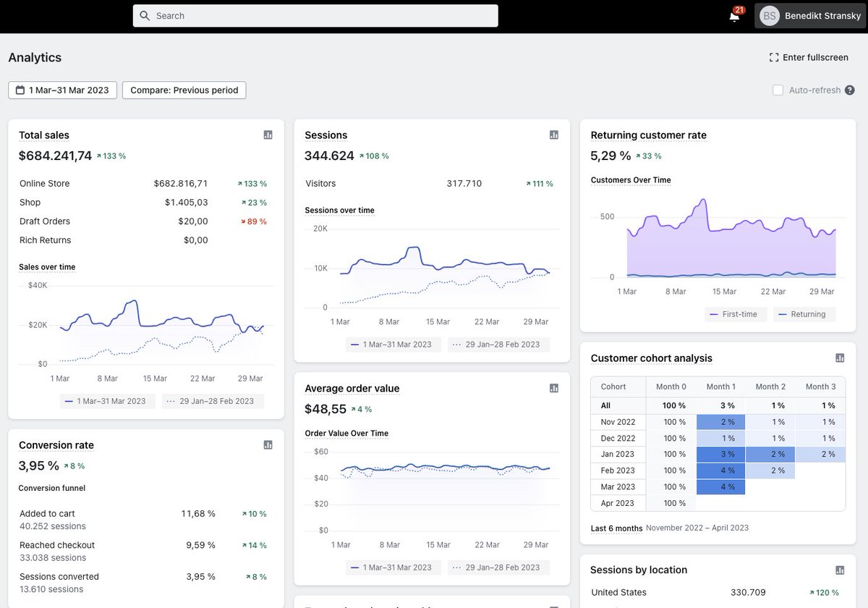Toggle 29 Jan–28 Feb legend in Order Value chart
Viewport: 868px width, 608px height.
click(498, 567)
